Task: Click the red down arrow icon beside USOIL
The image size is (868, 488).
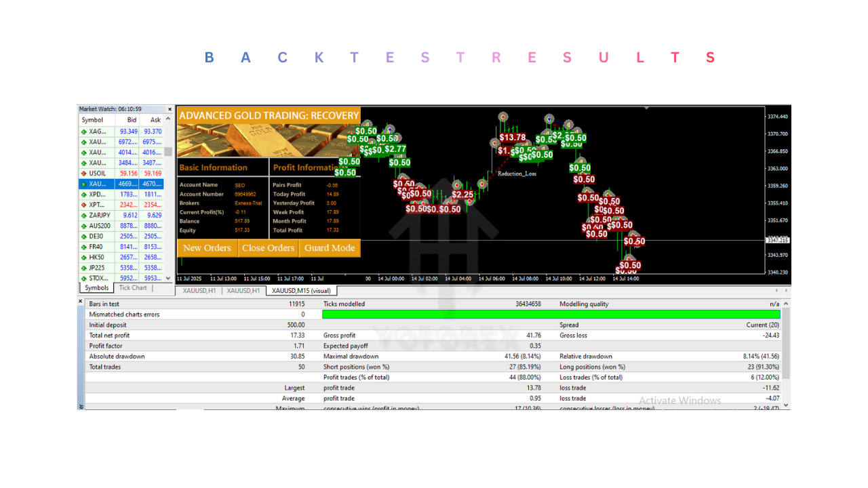Action: (84, 173)
